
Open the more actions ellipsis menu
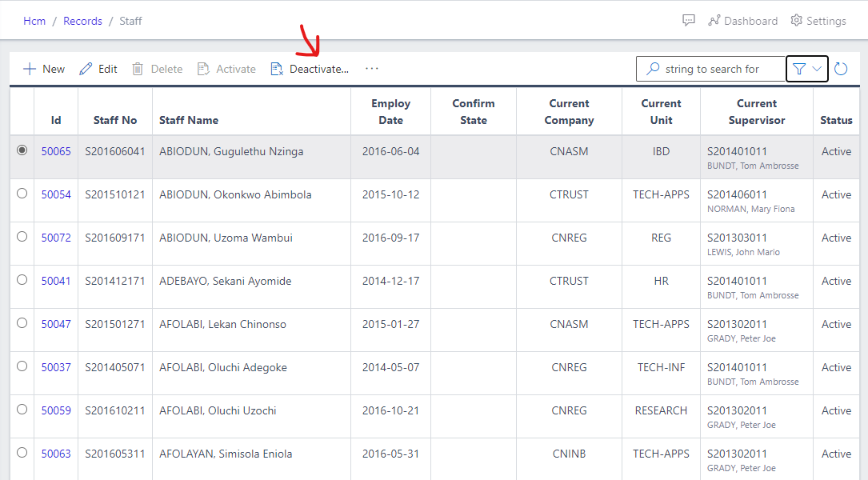coord(371,69)
